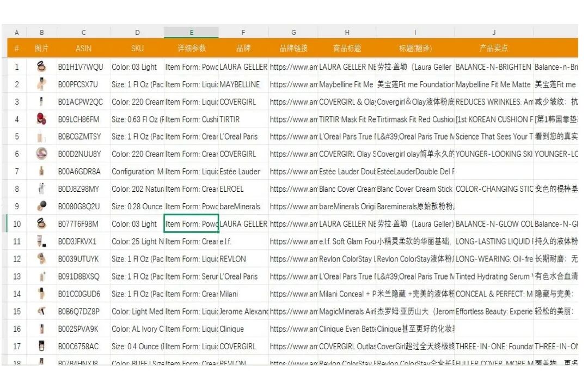
Task: Click the 标题(翻译) header cell
Action: (415, 48)
